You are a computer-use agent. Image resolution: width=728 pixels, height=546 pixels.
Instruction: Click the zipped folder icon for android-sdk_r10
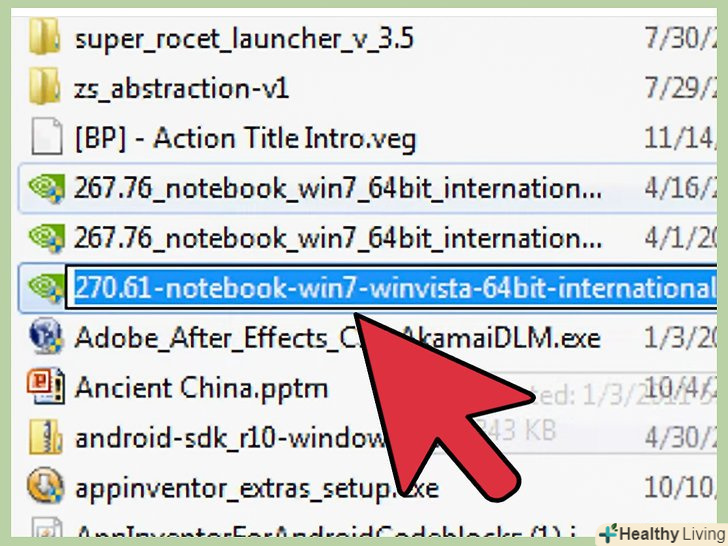click(46, 437)
